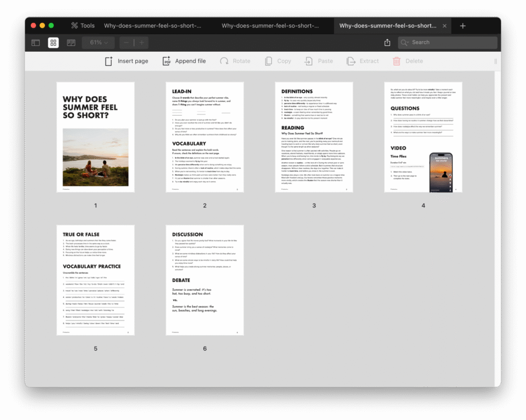Close the active document tab
Screen dimensions: 526x420
click(445, 26)
